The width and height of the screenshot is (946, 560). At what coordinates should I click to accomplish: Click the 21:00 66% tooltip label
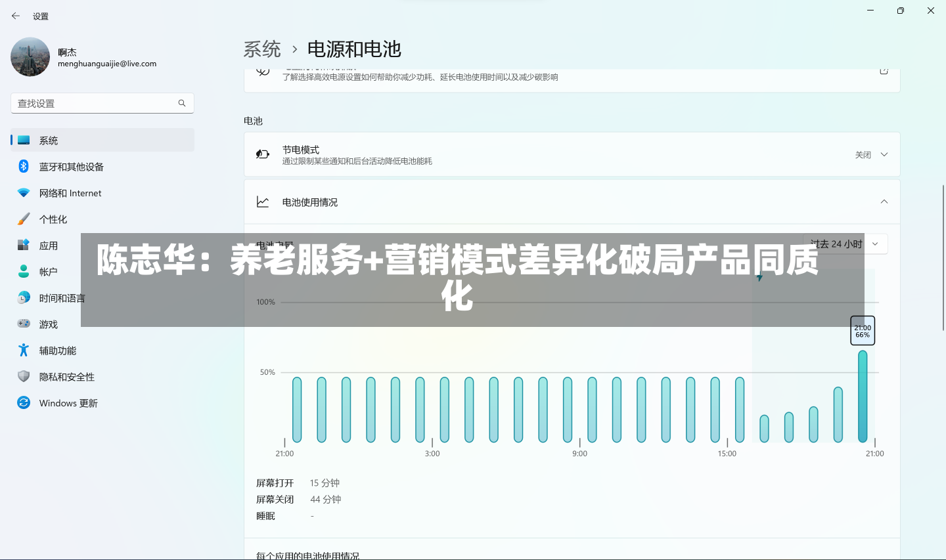(x=863, y=331)
